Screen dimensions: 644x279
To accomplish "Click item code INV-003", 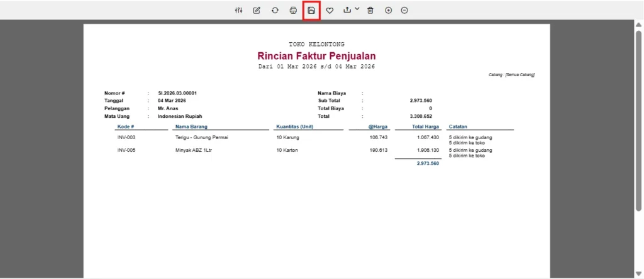I will 126,137.
